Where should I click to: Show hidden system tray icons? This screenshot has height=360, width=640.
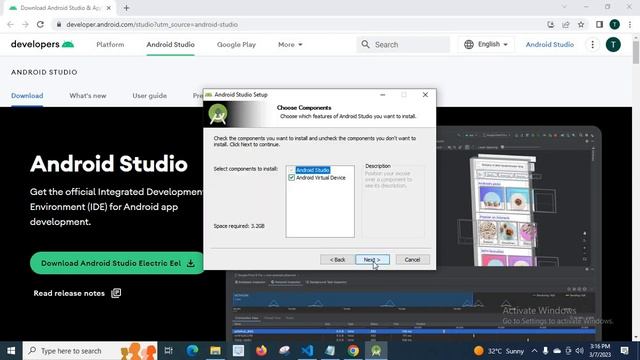click(x=534, y=351)
